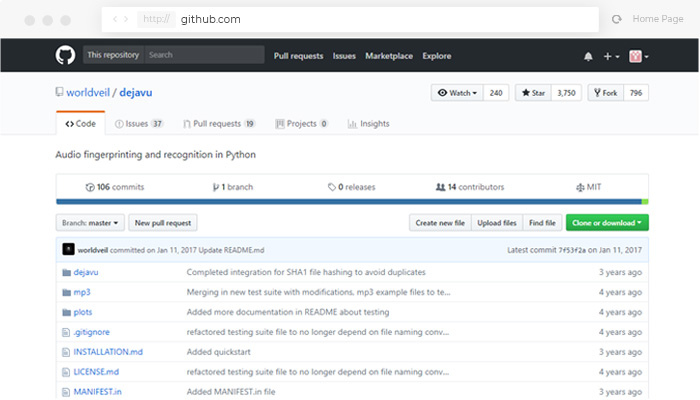Open Marketplace in top navigation

pyautogui.click(x=389, y=56)
